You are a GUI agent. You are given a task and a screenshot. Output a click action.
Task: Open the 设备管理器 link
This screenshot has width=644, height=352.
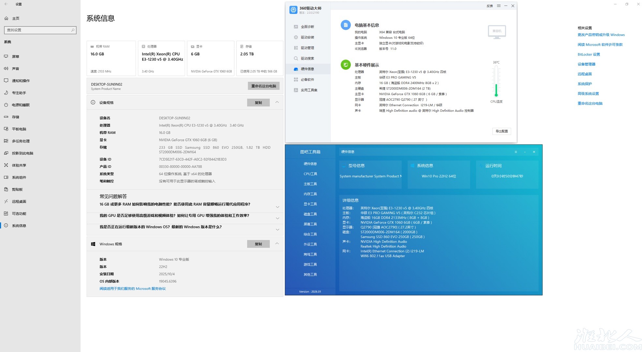(586, 64)
